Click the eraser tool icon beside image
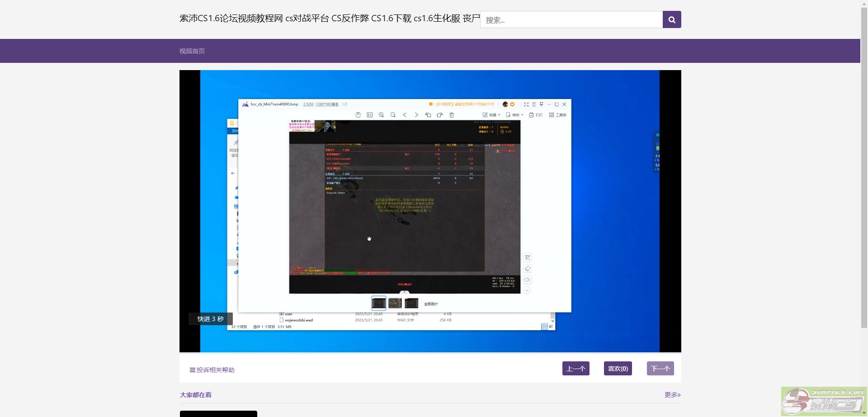 527,269
